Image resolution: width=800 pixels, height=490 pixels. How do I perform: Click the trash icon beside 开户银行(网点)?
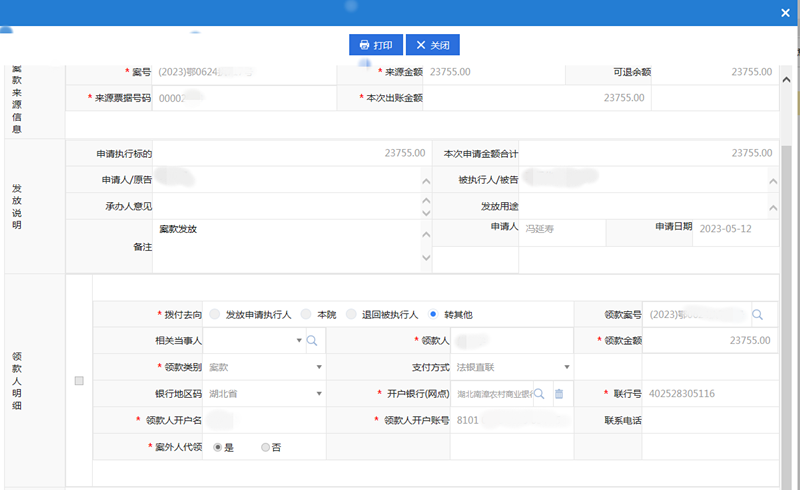point(559,394)
